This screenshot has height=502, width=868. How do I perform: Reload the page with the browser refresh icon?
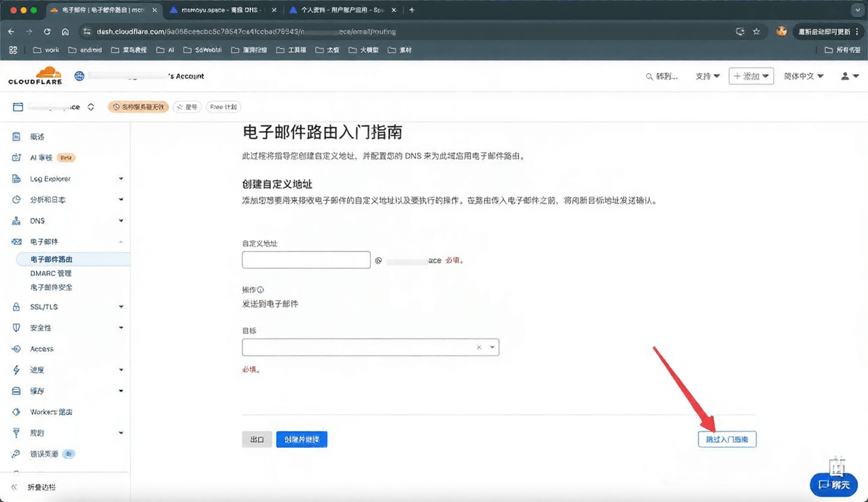(x=47, y=31)
